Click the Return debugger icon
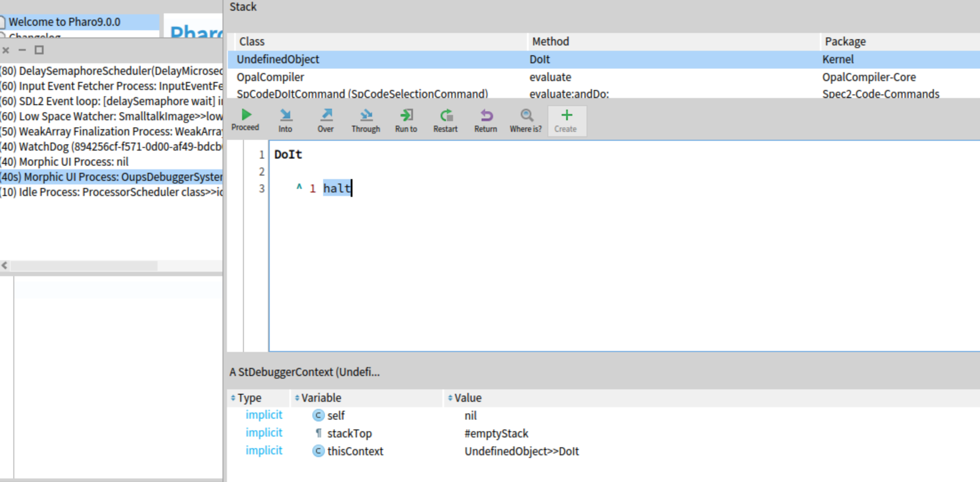Screen dimensions: 980x482 coord(485,119)
